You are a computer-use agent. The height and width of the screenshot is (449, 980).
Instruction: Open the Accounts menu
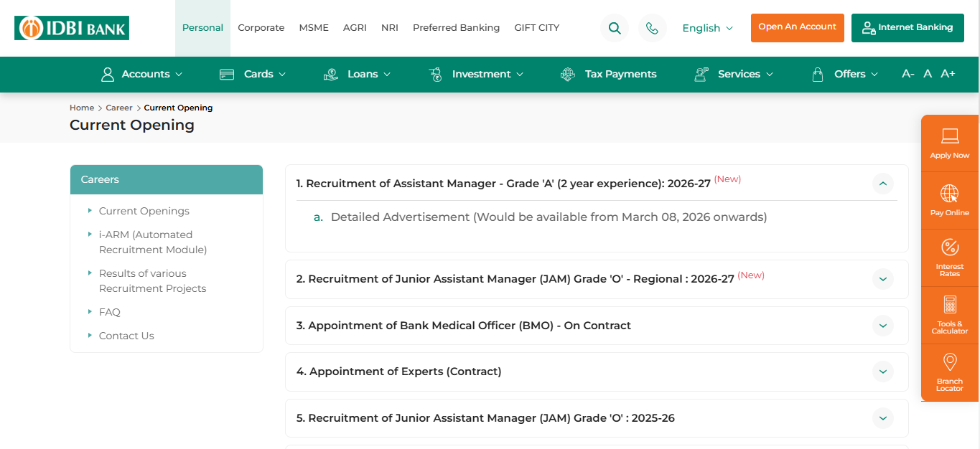142,74
